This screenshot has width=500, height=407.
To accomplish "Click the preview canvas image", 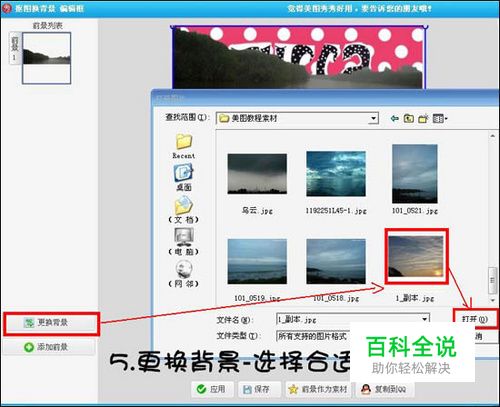I will click(x=299, y=57).
